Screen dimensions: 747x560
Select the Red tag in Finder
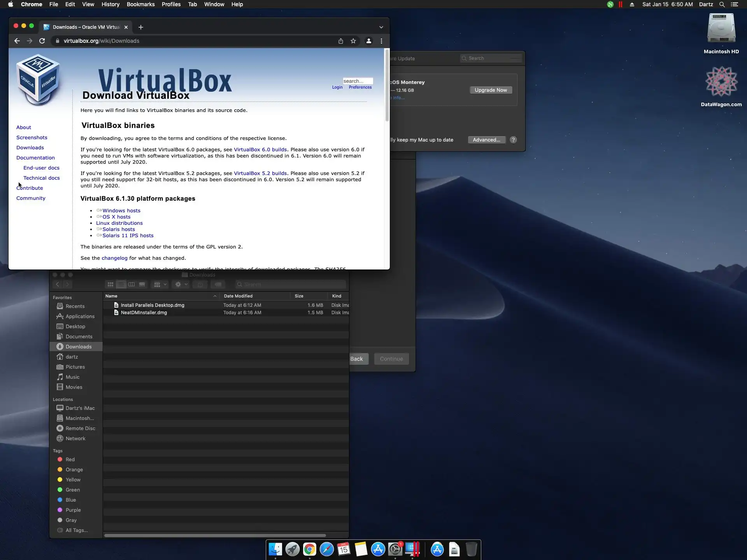(x=70, y=459)
